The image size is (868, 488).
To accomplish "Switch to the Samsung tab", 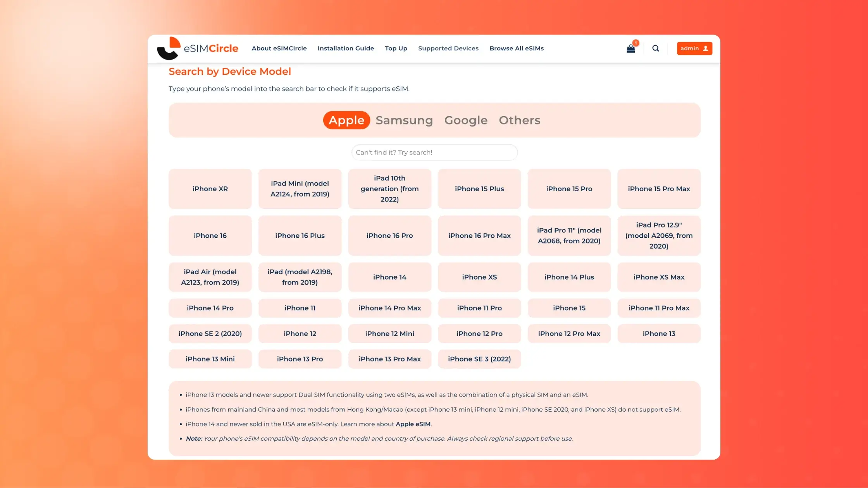I will coord(404,120).
